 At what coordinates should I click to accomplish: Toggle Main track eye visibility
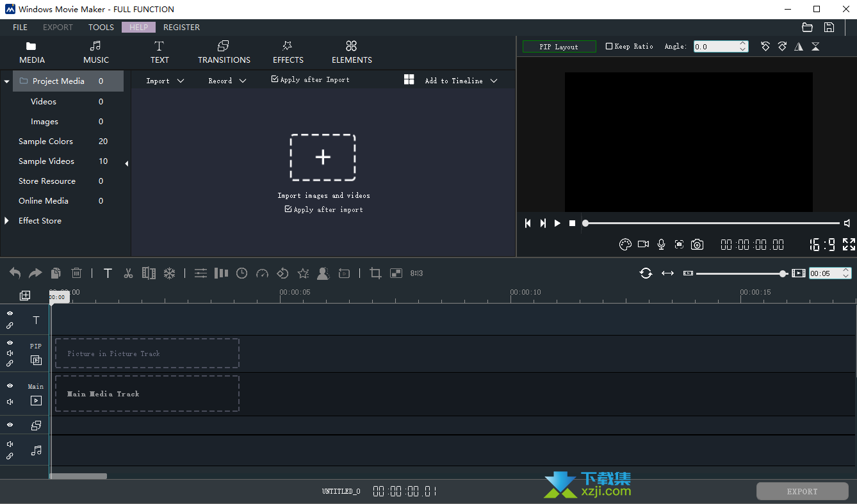point(10,386)
